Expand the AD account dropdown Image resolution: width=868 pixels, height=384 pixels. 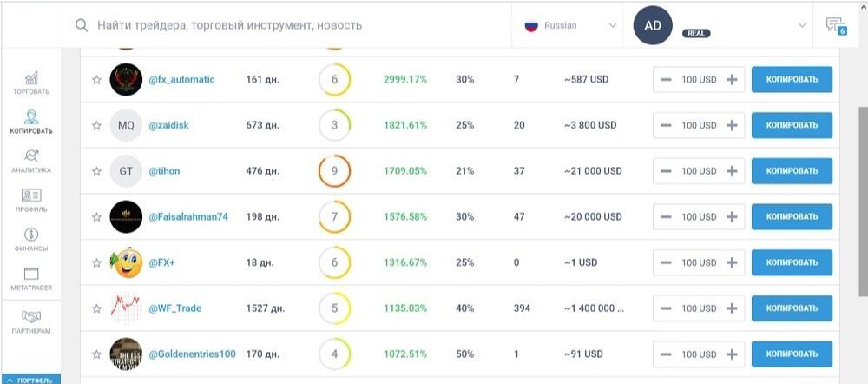tap(801, 25)
